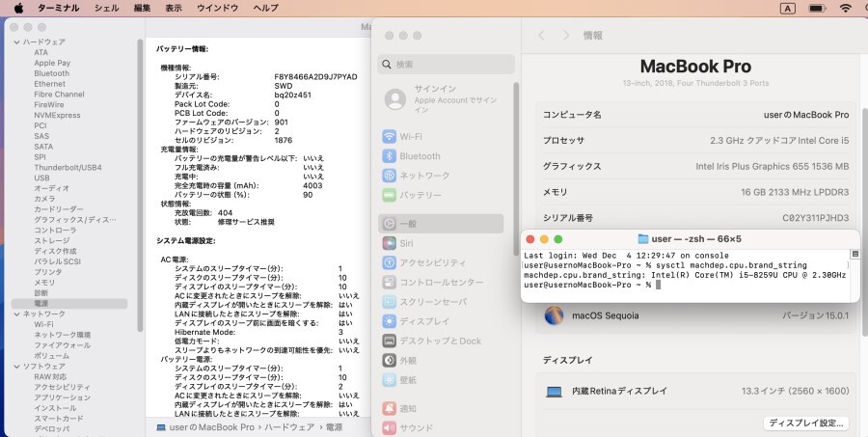Click the input source A icon in menu bar

click(787, 8)
